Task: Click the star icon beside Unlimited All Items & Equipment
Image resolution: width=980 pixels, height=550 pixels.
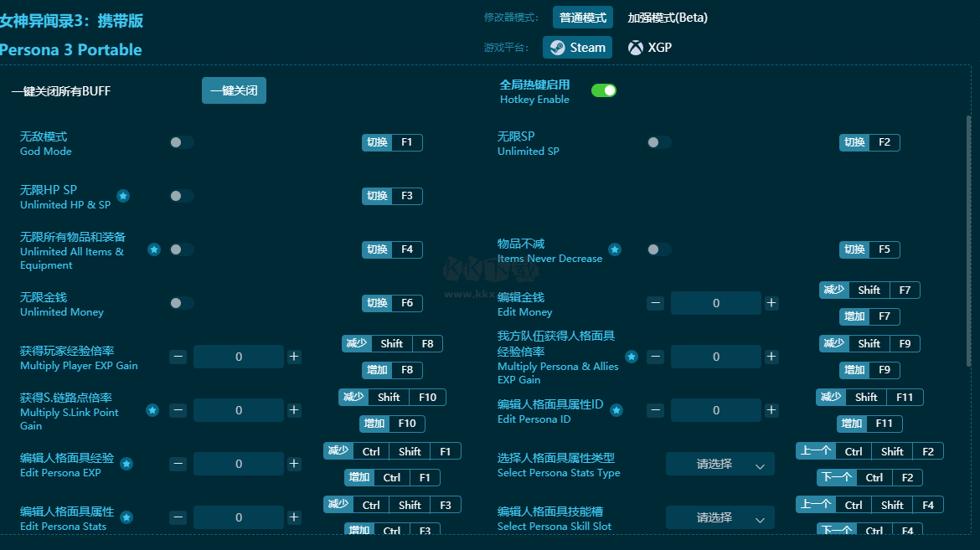Action: pos(154,249)
